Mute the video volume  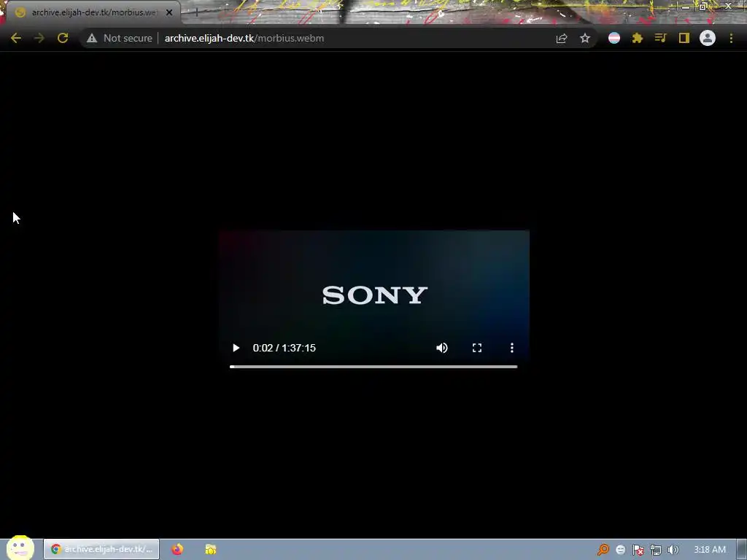click(442, 348)
